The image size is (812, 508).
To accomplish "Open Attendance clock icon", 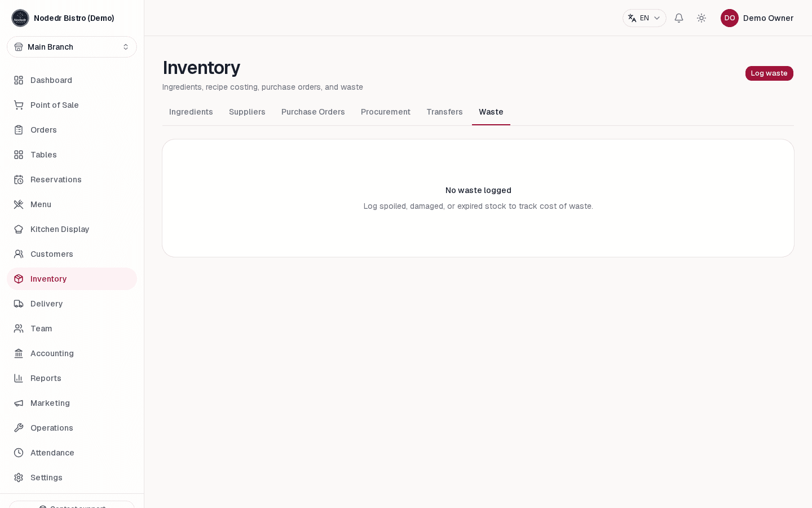I will 19,453.
